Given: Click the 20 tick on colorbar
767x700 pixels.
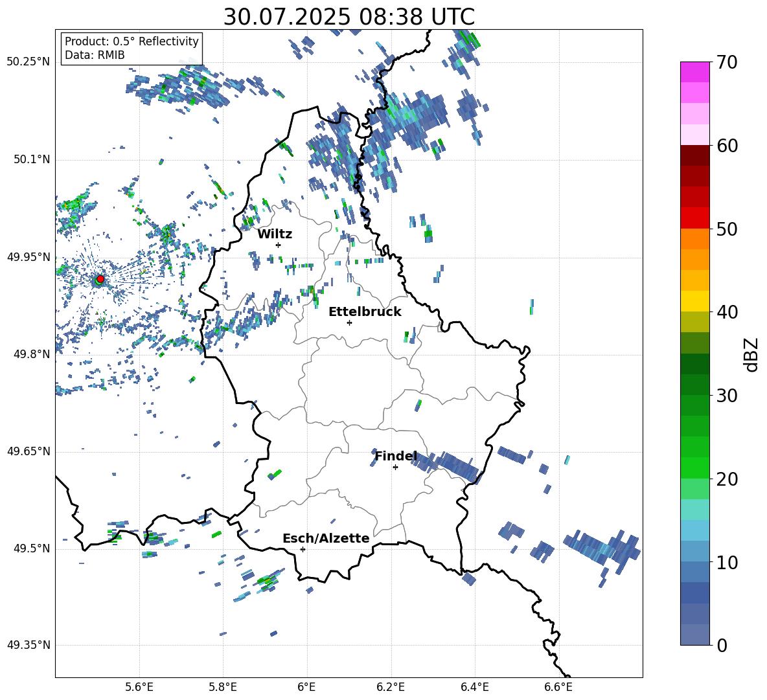Looking at the screenshot, I should [727, 479].
